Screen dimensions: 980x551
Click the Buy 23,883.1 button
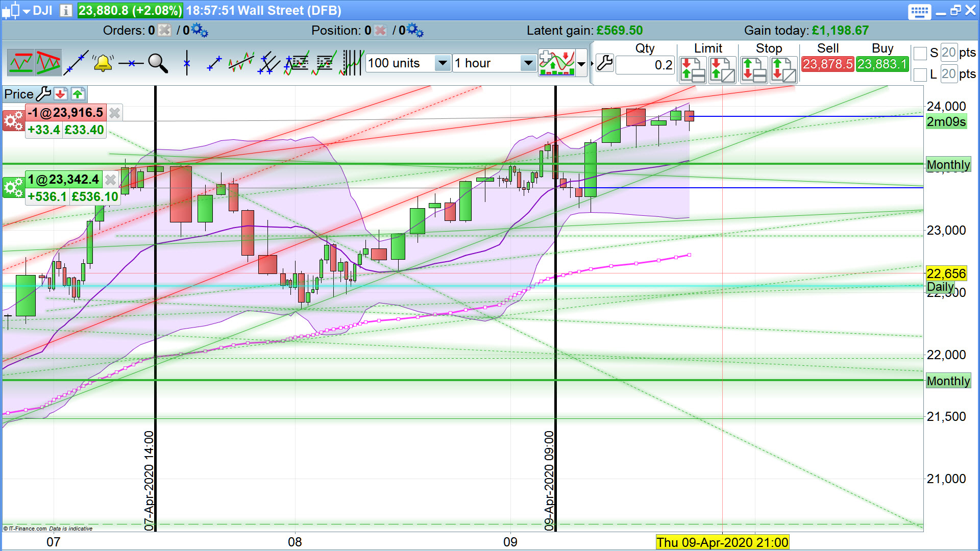(x=882, y=64)
